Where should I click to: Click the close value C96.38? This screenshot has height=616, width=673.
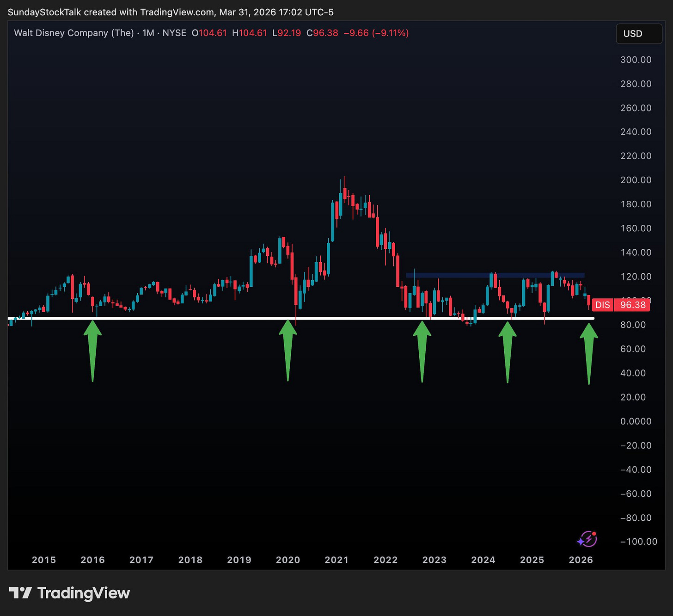[x=322, y=33]
